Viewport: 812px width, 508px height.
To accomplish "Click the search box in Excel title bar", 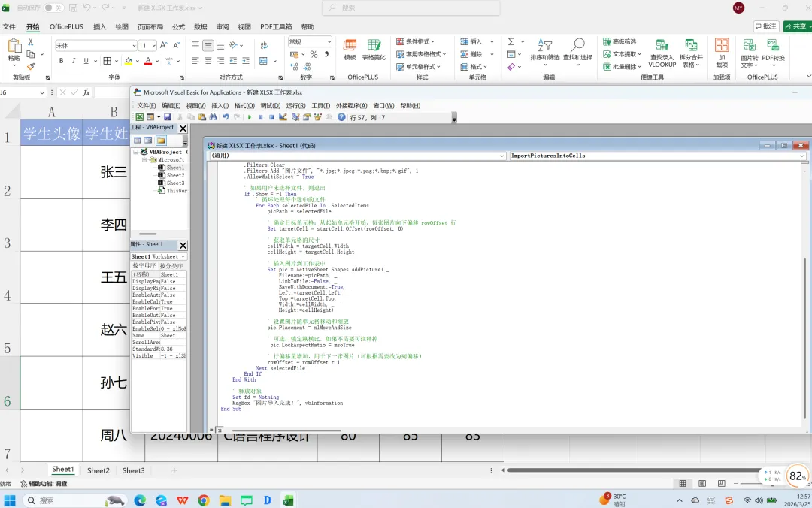I will [x=411, y=8].
